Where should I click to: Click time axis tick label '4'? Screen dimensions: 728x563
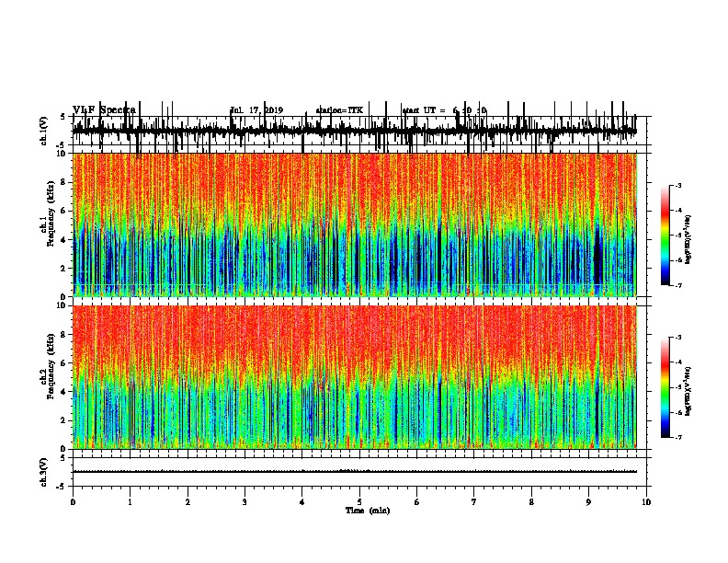click(302, 502)
